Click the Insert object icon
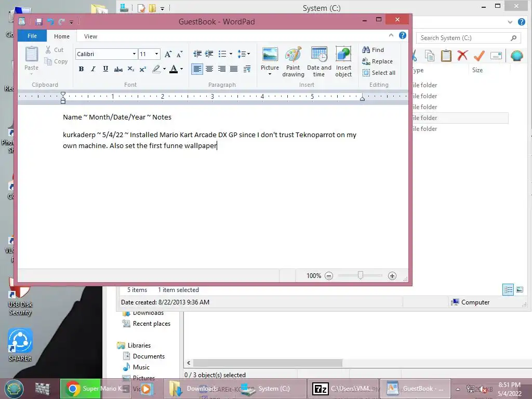Viewport: 532px width, 399px height. coord(343,54)
